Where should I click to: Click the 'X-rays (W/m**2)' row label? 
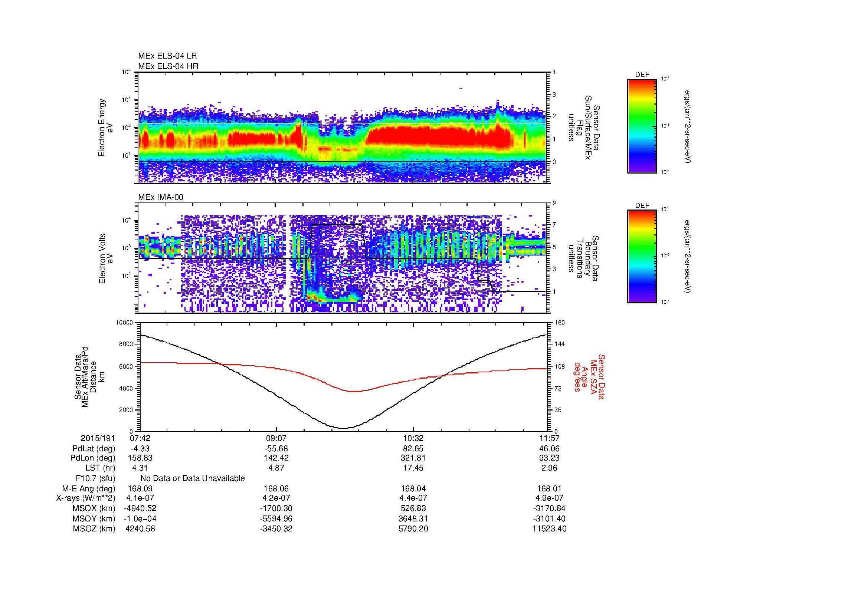[x=85, y=498]
